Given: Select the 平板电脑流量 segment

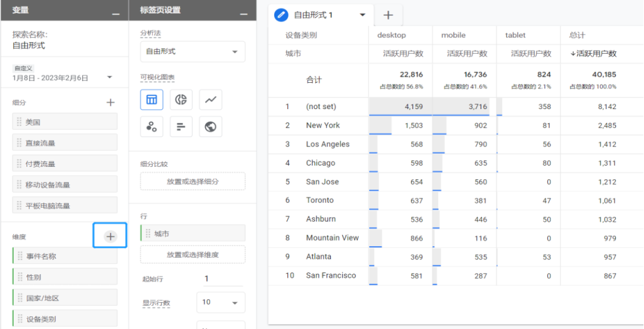Looking at the screenshot, I should click(x=65, y=206).
